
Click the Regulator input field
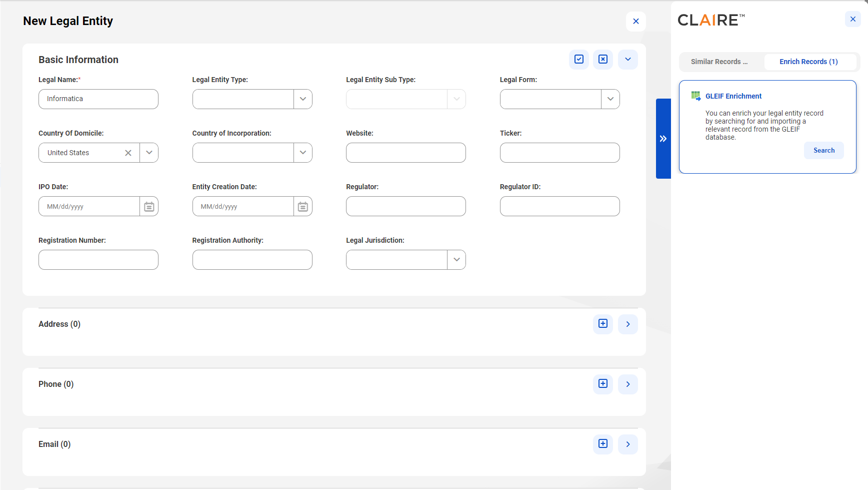click(406, 206)
